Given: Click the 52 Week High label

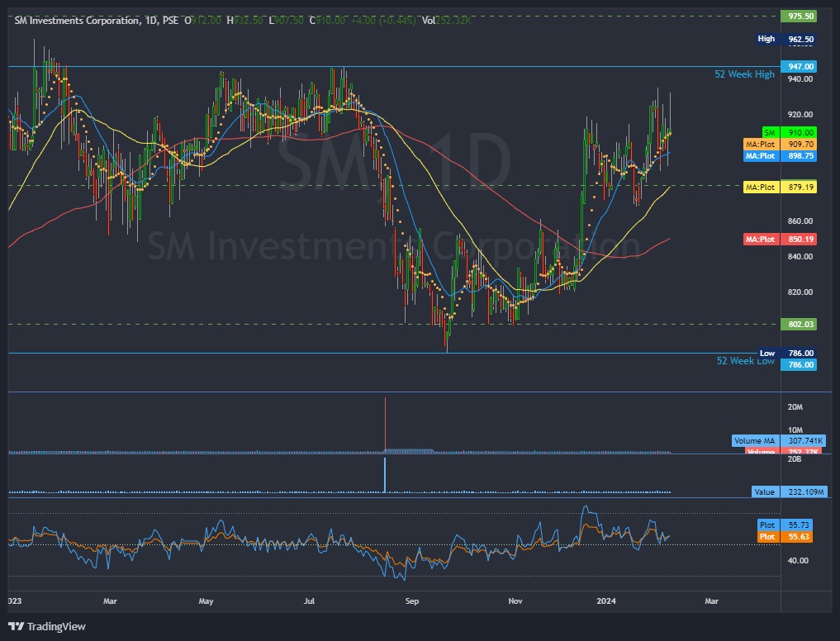Looking at the screenshot, I should click(743, 74).
